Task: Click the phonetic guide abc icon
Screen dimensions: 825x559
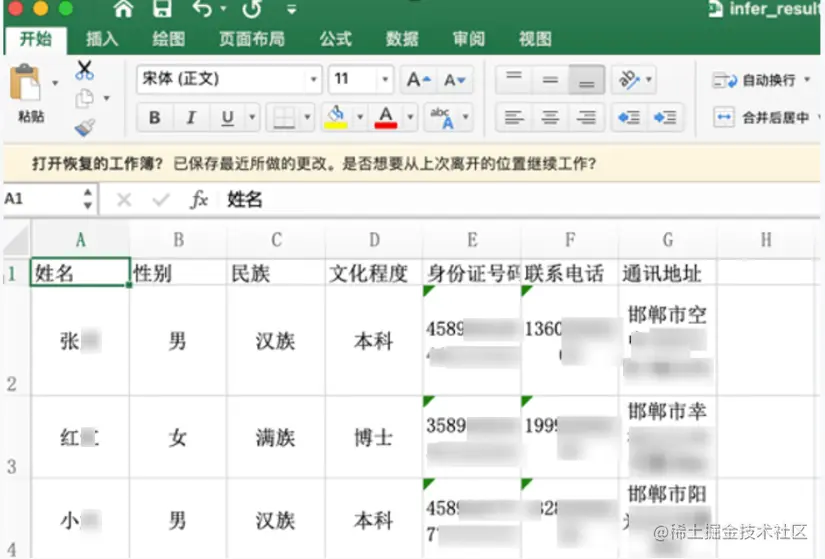Action: (442, 118)
